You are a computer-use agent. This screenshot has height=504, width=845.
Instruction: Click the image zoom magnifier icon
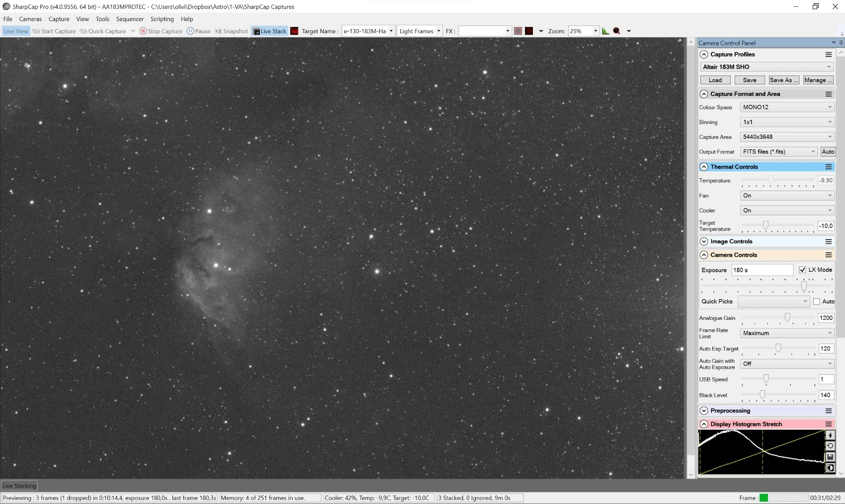point(617,31)
